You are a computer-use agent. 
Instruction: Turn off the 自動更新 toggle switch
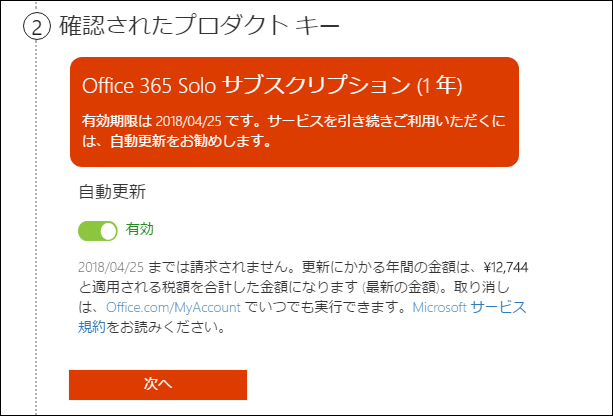pos(98,231)
